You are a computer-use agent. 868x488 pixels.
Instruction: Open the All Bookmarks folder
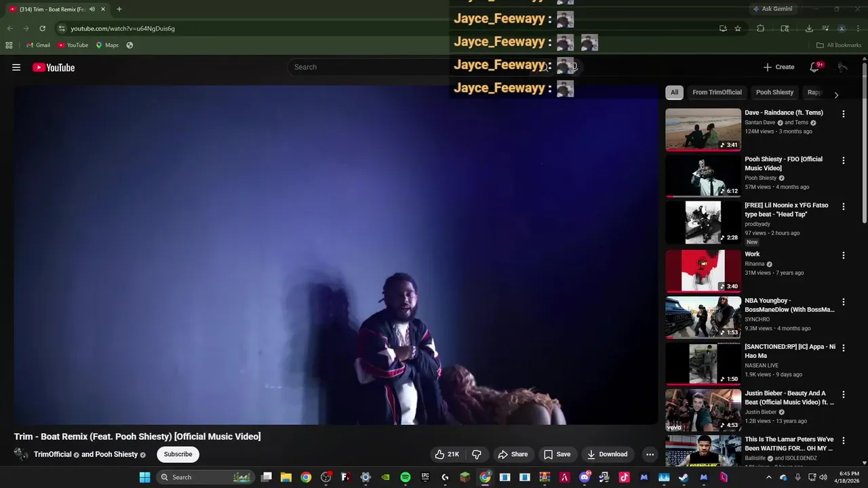(839, 45)
